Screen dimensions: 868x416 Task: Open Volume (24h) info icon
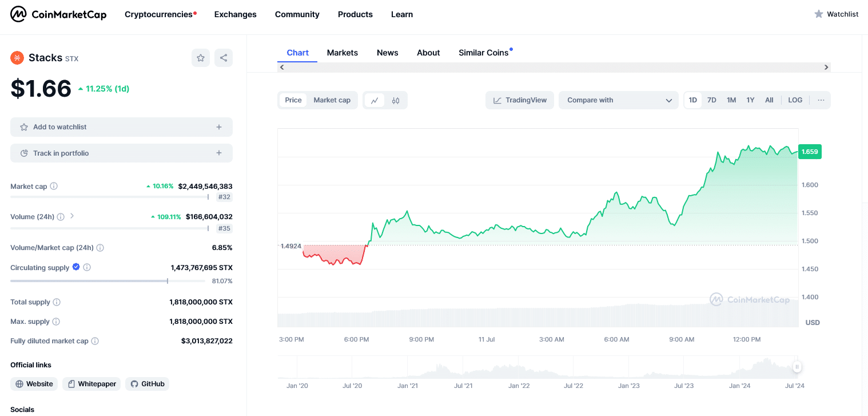(x=61, y=217)
